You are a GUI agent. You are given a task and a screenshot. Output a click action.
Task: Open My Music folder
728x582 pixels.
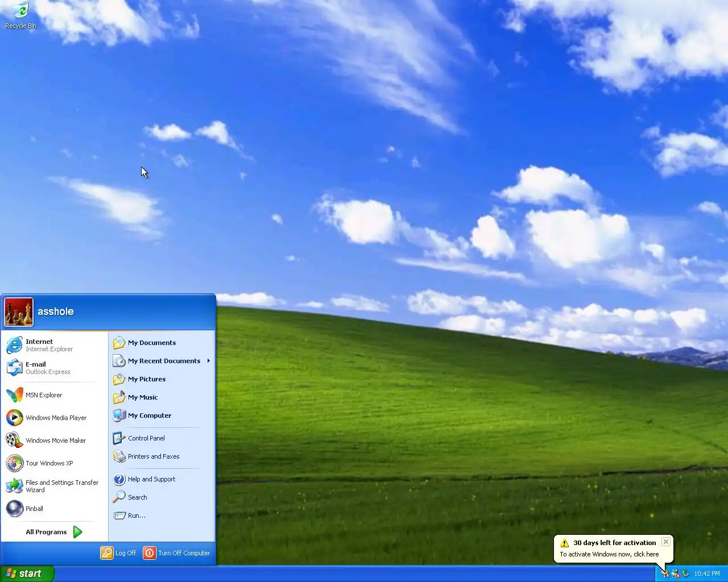pyautogui.click(x=162, y=397)
